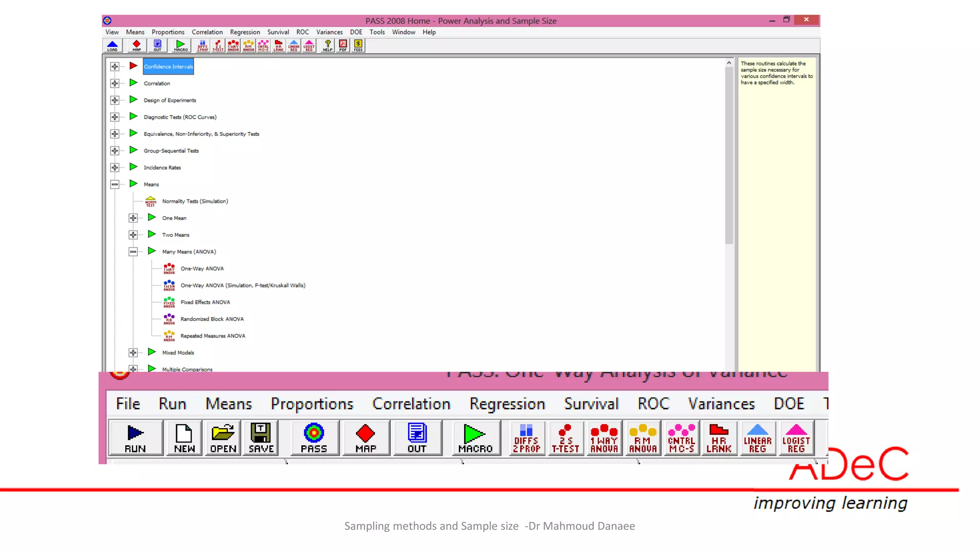Click the RUN toolbar icon
Screen dimensions: 980x551
click(135, 438)
